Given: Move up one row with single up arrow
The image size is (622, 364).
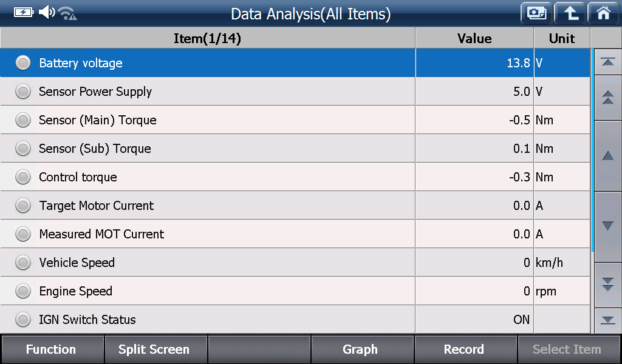Looking at the screenshot, I should (x=607, y=156).
